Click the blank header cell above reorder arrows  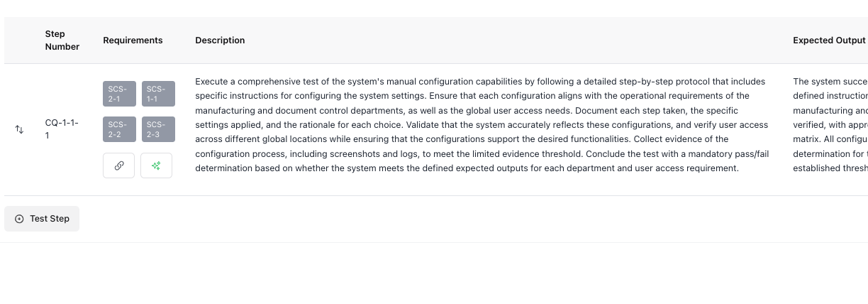click(x=19, y=40)
